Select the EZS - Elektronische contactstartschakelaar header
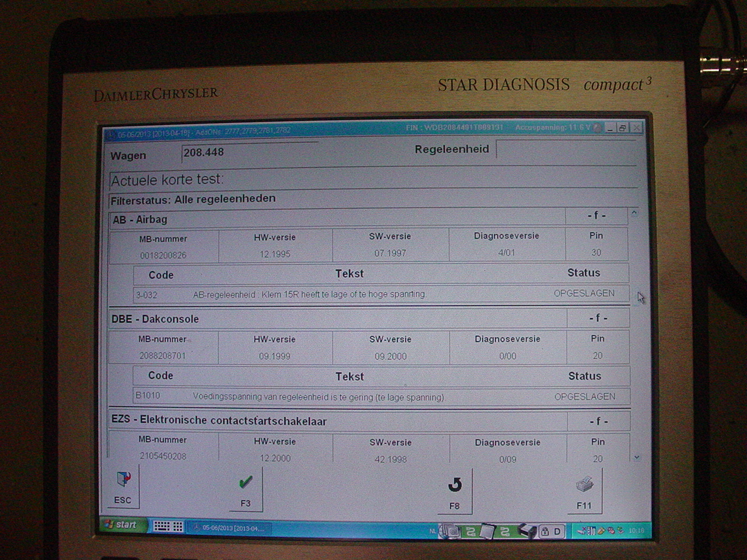Viewport: 747px width, 560px height. pyautogui.click(x=338, y=421)
